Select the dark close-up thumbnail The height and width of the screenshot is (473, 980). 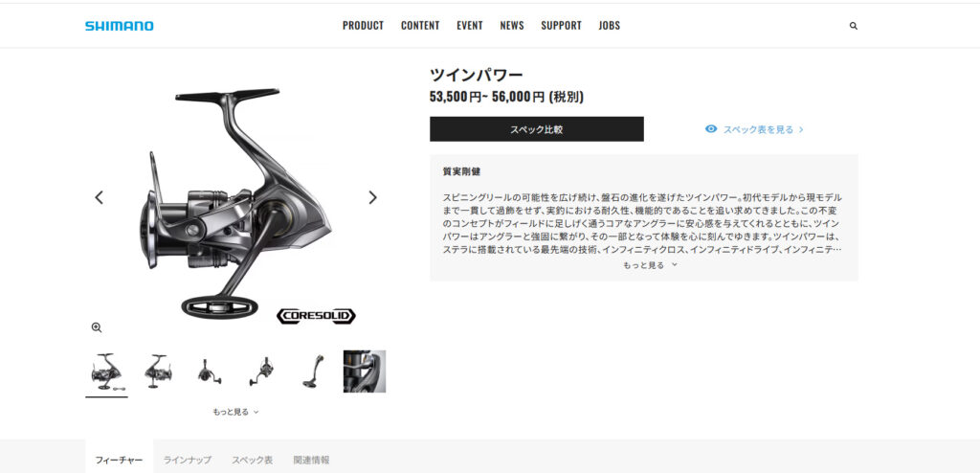point(365,372)
